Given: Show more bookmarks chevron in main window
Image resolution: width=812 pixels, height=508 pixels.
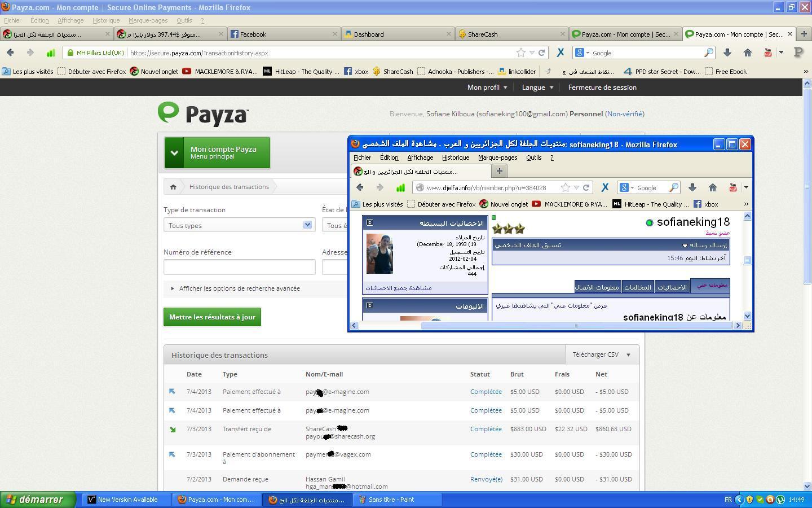Looking at the screenshot, I should (x=805, y=71).
